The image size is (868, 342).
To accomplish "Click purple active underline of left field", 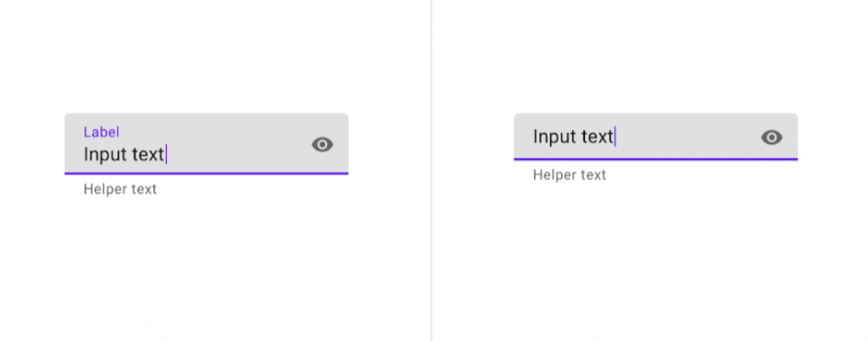I will pos(207,174).
